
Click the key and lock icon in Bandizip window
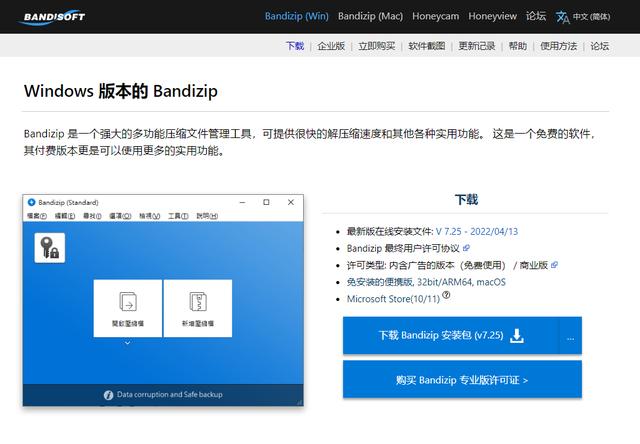tap(50, 248)
